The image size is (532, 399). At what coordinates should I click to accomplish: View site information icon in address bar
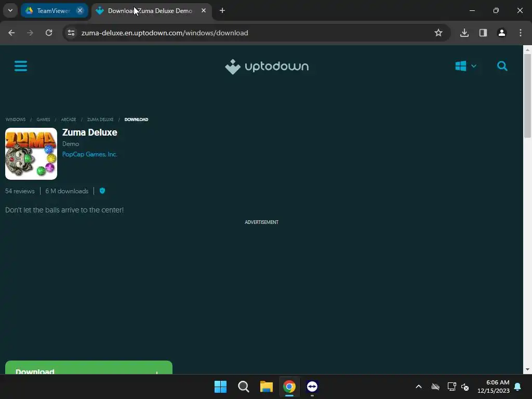point(71,33)
